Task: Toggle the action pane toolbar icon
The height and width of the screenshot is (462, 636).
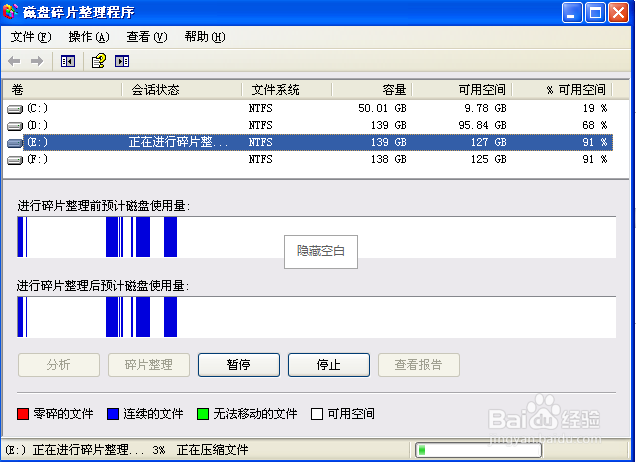Action: 122,61
